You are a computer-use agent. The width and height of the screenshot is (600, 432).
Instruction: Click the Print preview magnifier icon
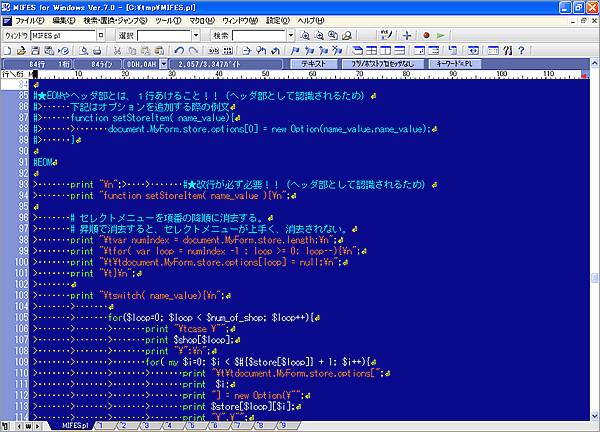(83, 51)
